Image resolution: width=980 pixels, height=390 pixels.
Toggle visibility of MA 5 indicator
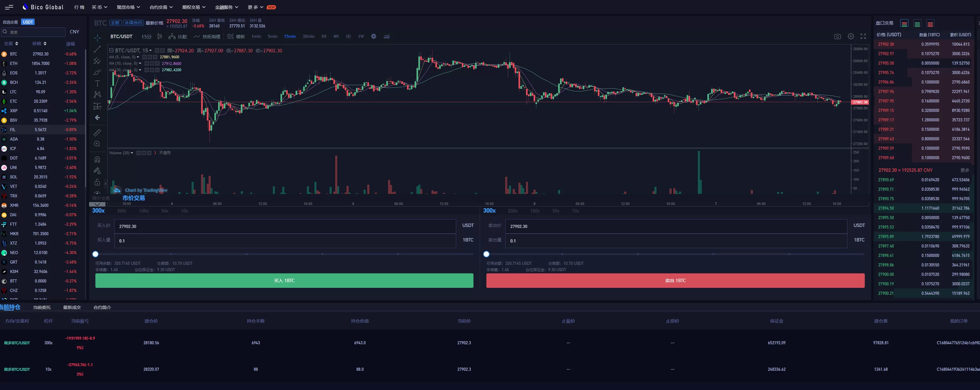[x=144, y=57]
